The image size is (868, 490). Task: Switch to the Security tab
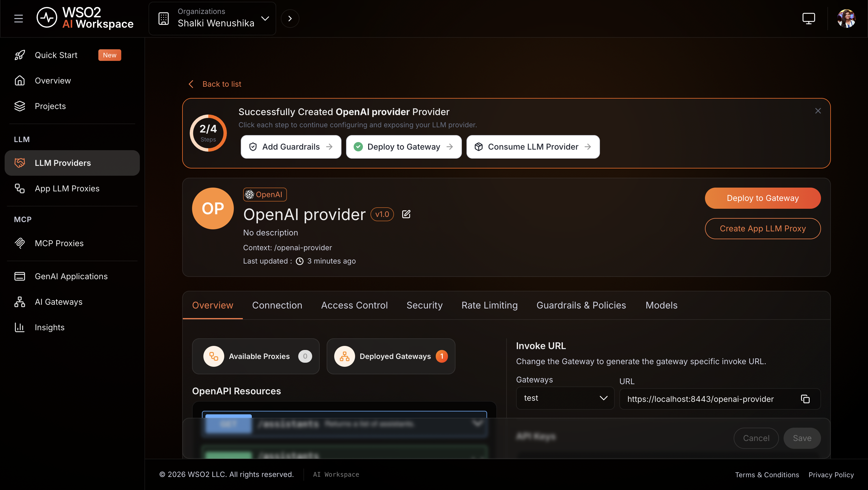pyautogui.click(x=424, y=305)
